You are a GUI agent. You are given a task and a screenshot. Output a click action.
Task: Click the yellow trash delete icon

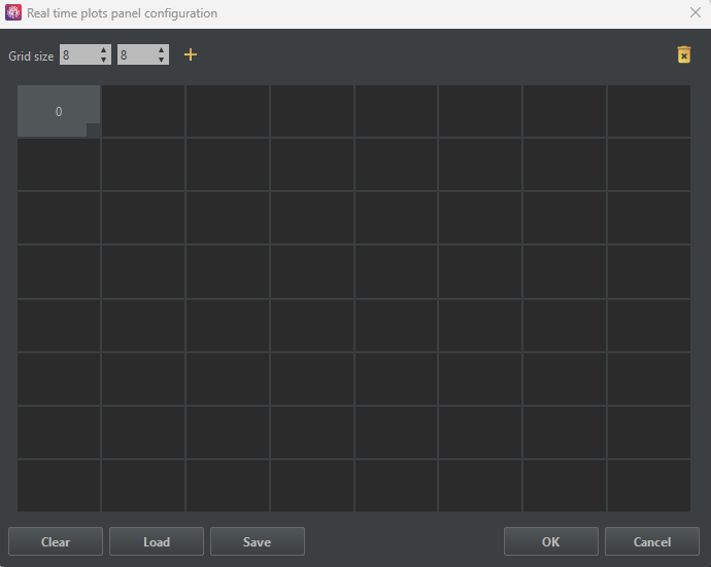(684, 55)
